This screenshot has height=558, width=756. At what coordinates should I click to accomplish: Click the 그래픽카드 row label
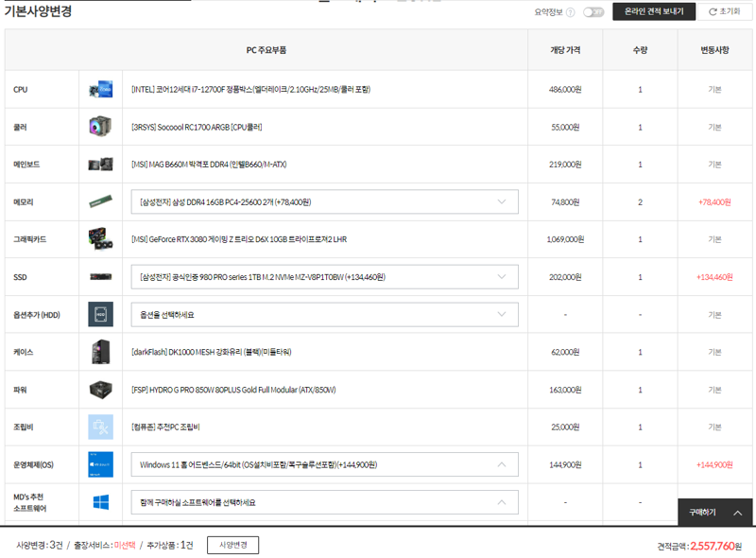[x=30, y=239]
